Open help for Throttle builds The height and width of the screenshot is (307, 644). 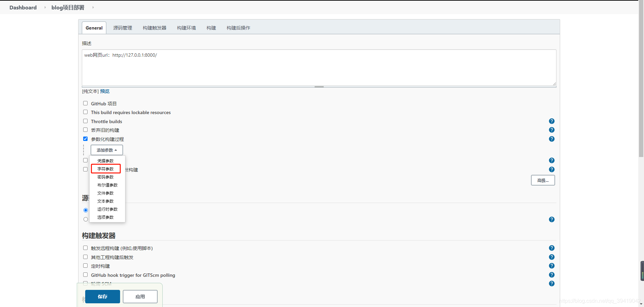pos(552,121)
